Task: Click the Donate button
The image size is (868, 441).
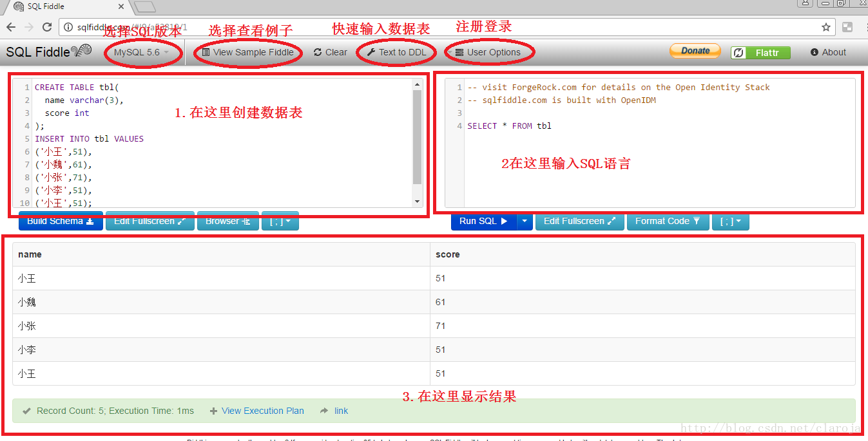Action: pos(695,51)
